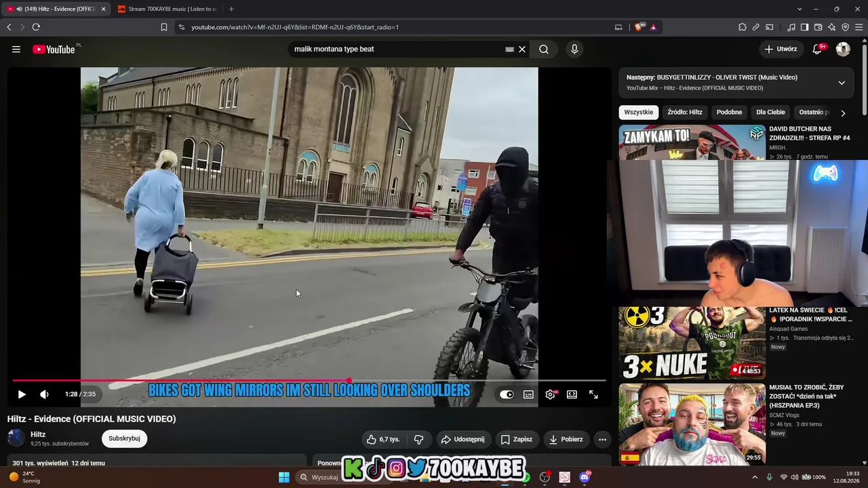Open the Hiltz channel name link
Image resolution: width=868 pixels, height=488 pixels.
38,434
